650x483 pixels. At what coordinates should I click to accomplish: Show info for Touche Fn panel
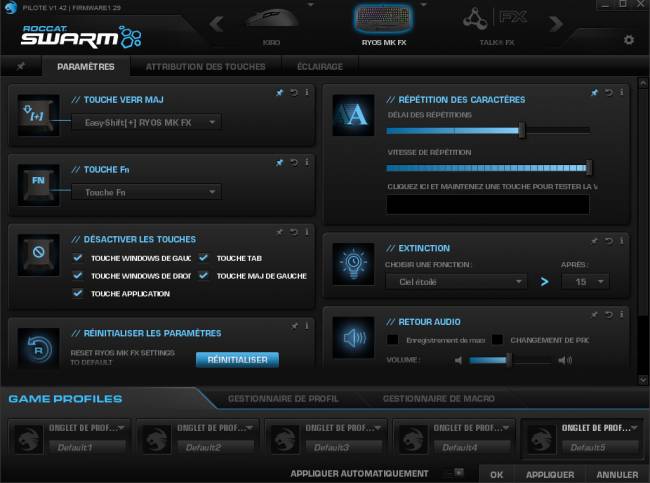point(307,163)
